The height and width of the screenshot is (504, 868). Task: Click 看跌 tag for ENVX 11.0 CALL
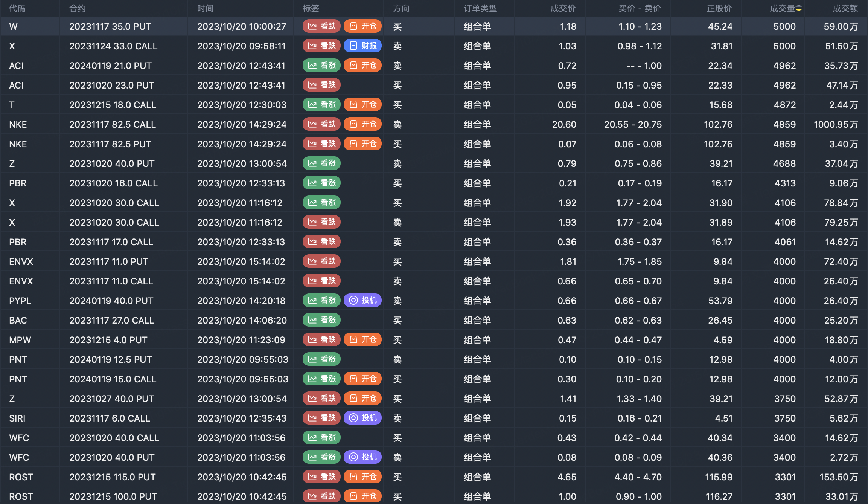point(321,281)
